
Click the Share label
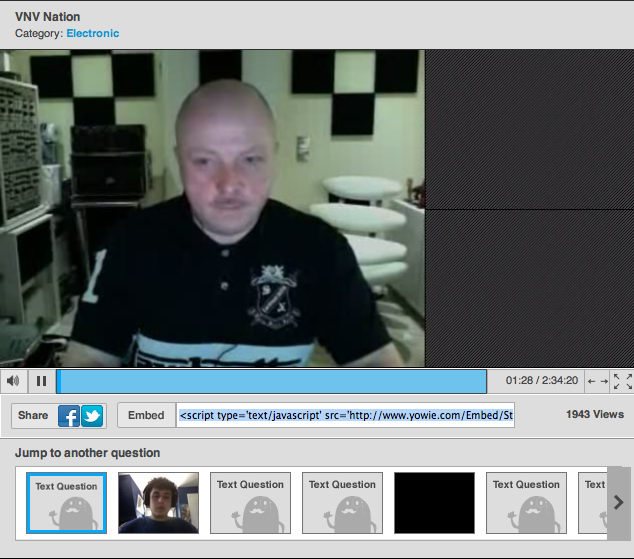pos(33,415)
